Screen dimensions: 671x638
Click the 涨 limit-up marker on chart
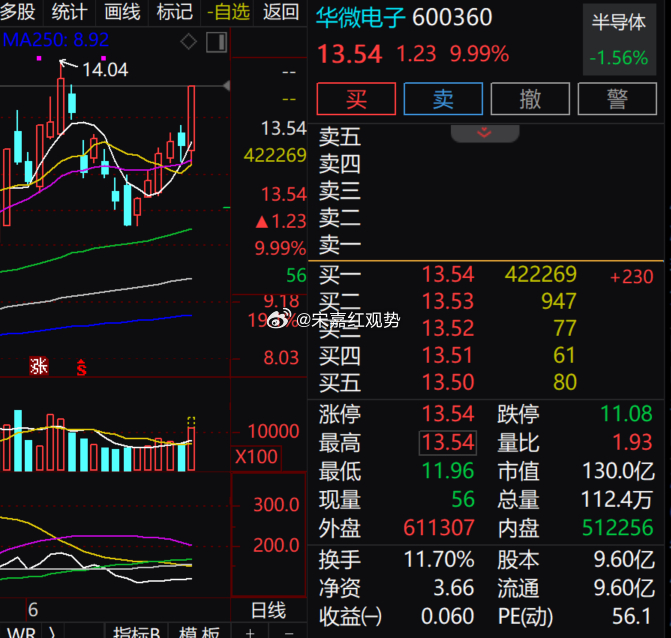click(39, 366)
